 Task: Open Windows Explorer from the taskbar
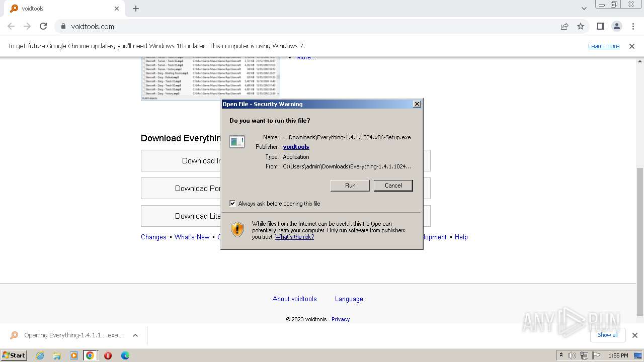[x=57, y=355]
